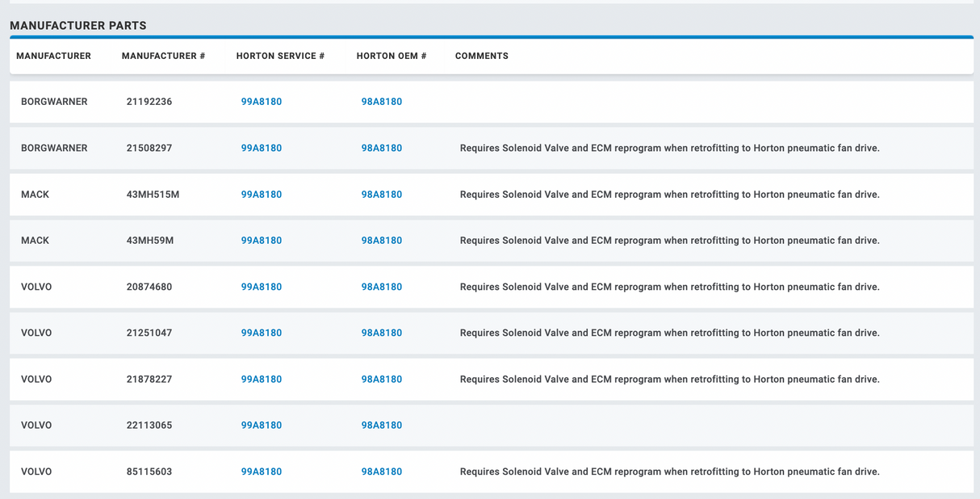Open 98A8180 link in Volvo 21251047 row
This screenshot has width=980, height=499.
[x=381, y=333]
